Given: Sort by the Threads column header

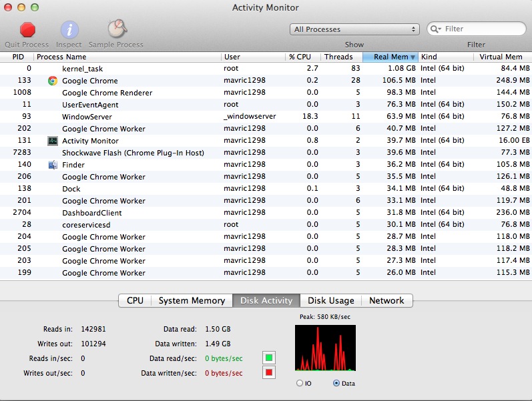Looking at the screenshot, I should click(x=341, y=57).
